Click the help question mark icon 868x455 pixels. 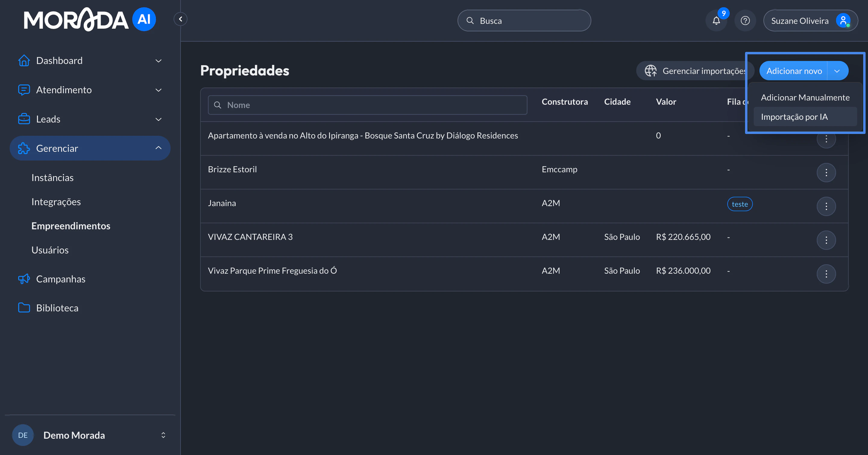[x=745, y=21]
